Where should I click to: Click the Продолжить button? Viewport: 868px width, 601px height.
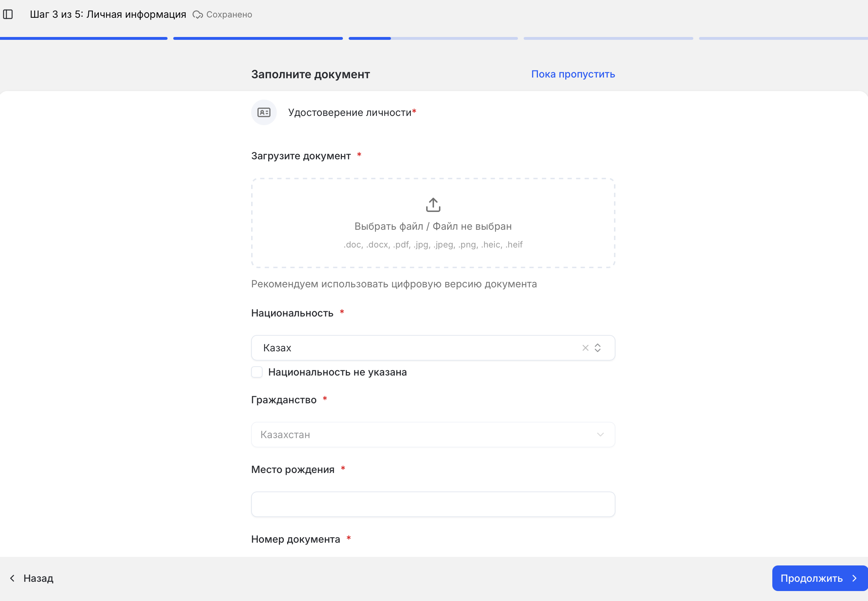[820, 578]
